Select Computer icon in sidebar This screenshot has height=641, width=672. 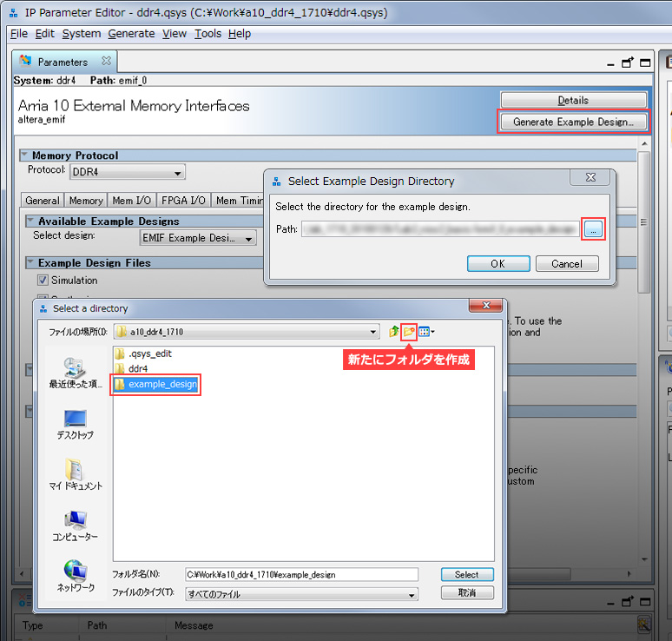[x=76, y=525]
